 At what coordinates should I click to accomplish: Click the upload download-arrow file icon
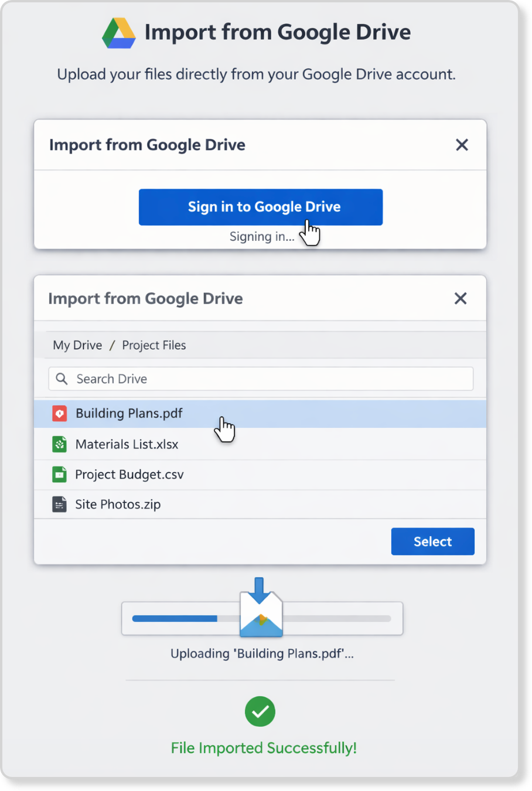click(261, 608)
